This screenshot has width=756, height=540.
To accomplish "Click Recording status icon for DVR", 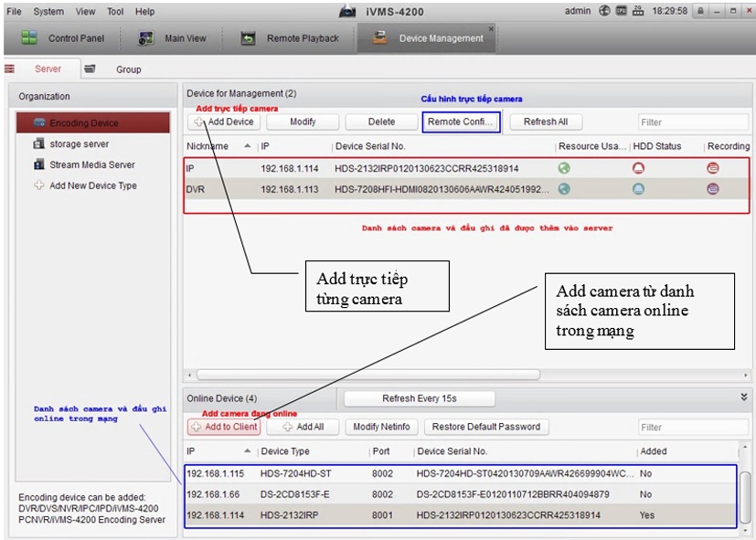I will (x=712, y=189).
